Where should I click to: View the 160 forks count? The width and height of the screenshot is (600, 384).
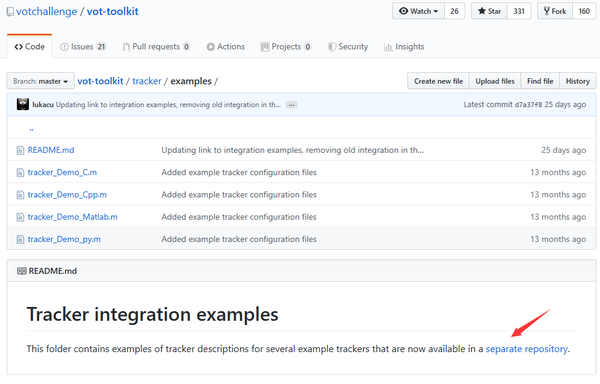(584, 11)
